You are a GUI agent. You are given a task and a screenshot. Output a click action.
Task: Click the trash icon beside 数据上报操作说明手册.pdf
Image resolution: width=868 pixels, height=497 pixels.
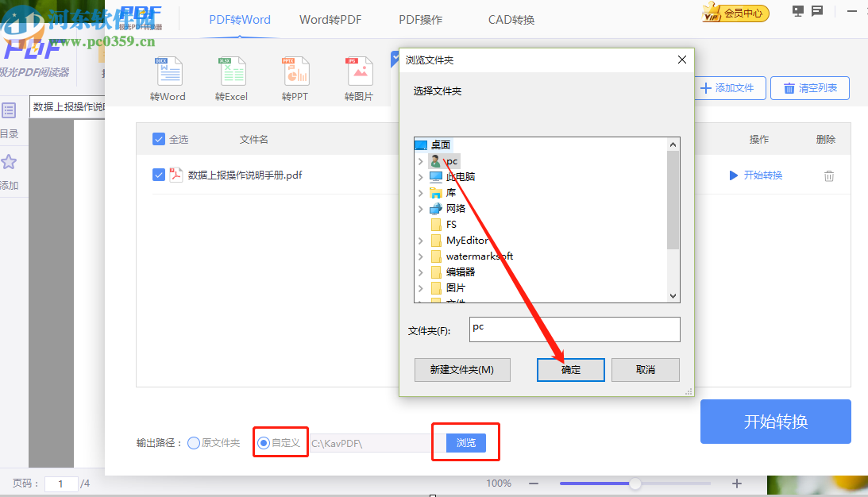point(829,175)
